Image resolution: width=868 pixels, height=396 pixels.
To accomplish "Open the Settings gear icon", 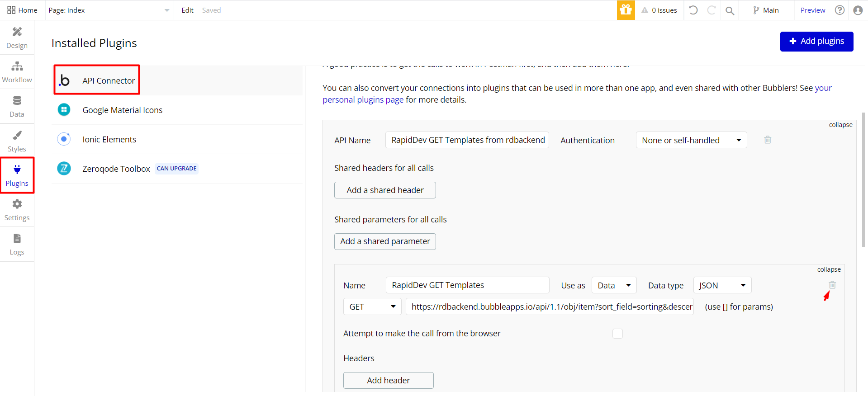I will coord(17,204).
